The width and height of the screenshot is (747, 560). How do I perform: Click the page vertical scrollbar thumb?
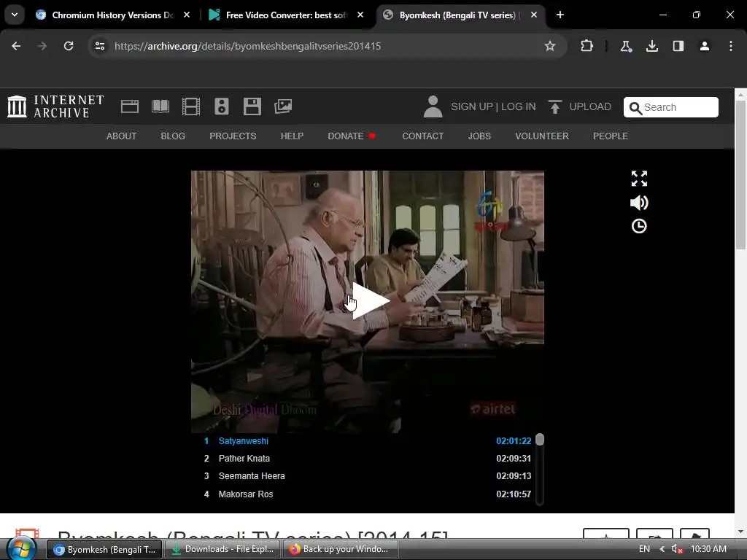click(x=741, y=175)
